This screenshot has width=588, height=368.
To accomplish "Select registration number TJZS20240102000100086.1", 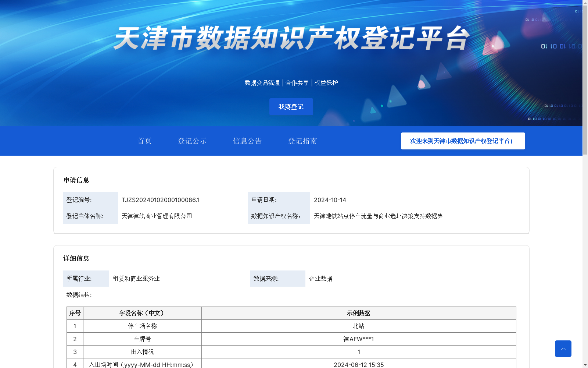I will pos(160,200).
